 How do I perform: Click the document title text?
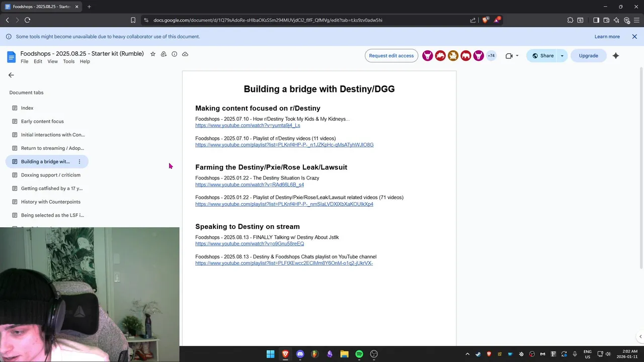point(82,54)
